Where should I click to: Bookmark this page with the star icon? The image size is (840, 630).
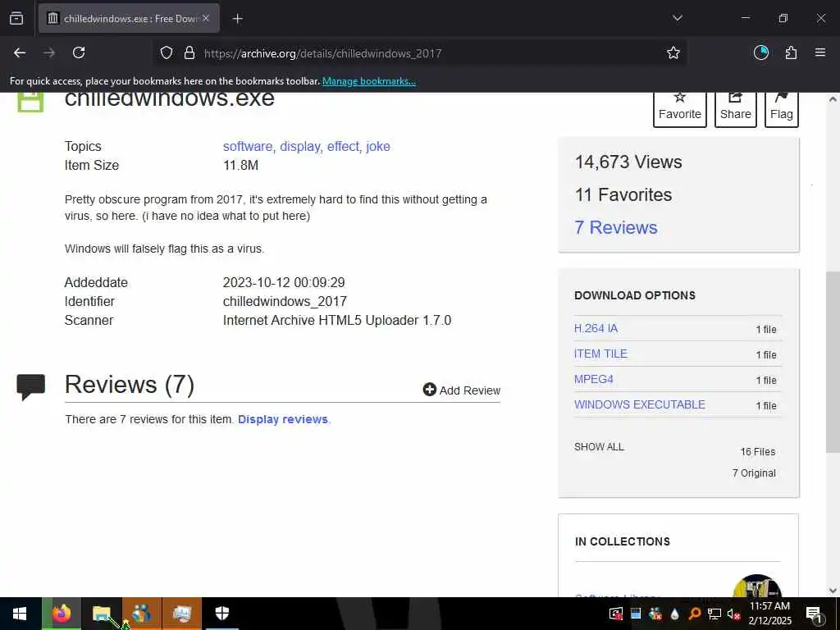point(673,52)
